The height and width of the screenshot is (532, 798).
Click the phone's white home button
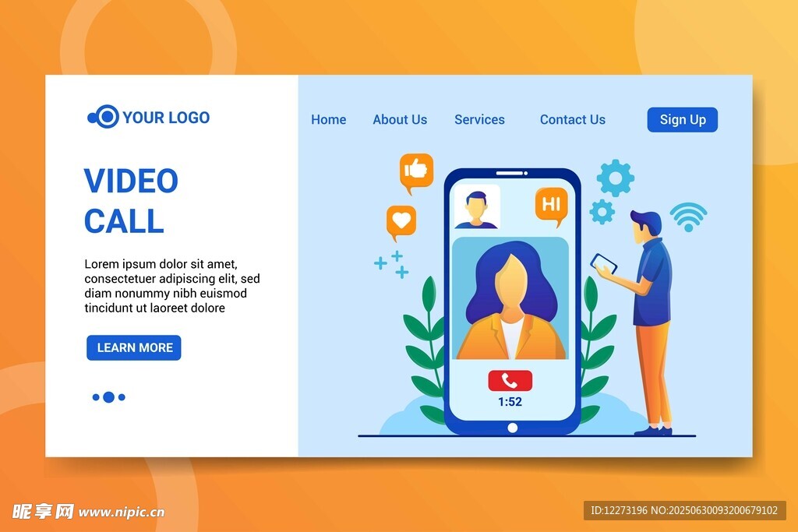point(512,428)
